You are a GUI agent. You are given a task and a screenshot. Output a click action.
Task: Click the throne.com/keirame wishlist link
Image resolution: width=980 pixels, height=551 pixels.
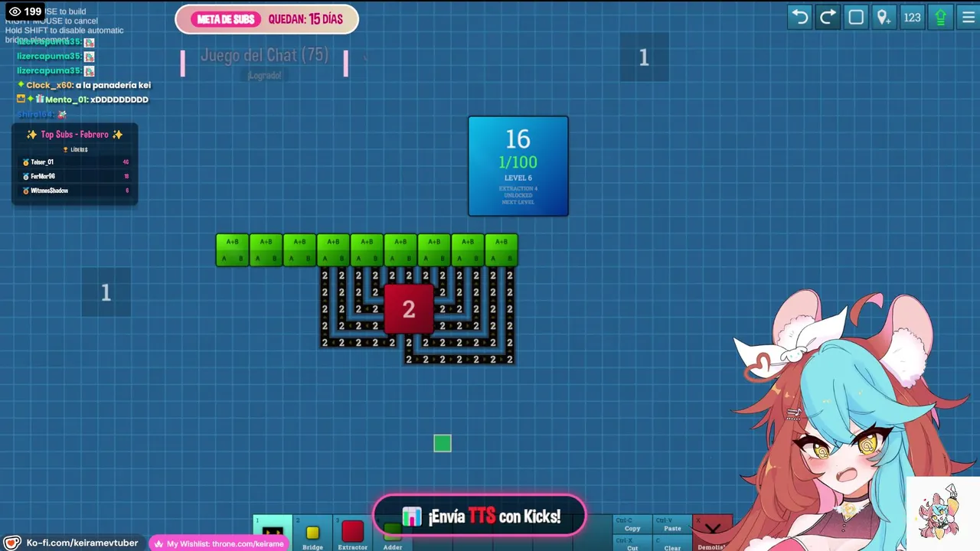click(220, 543)
